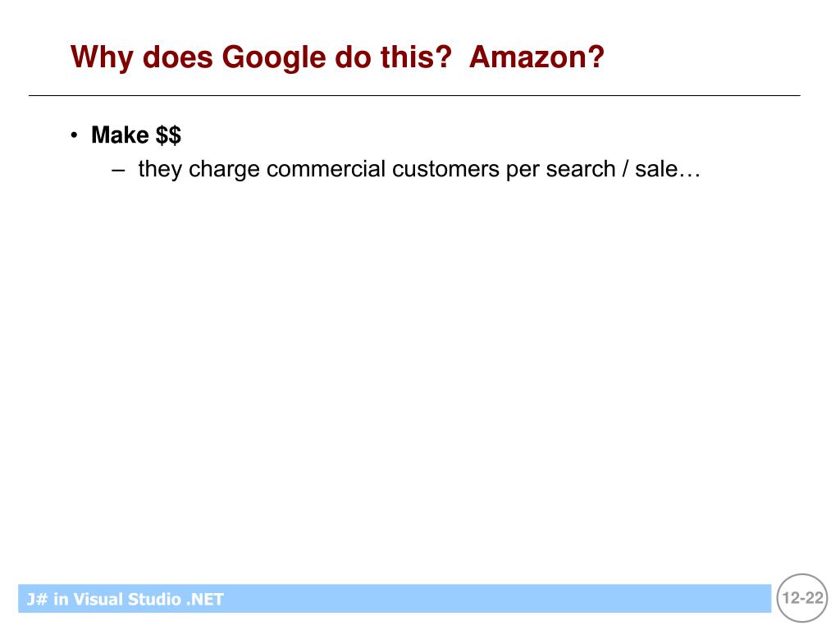Click the word 'Why' in the title
Image resolution: width=840 pixels, height=630 pixels.
(x=102, y=57)
